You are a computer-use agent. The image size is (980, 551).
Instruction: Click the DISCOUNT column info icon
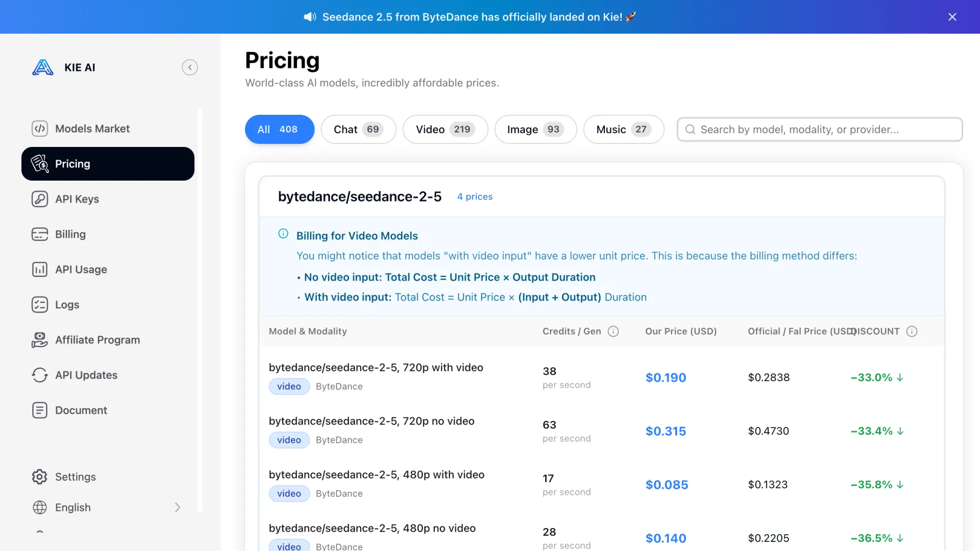912,332
